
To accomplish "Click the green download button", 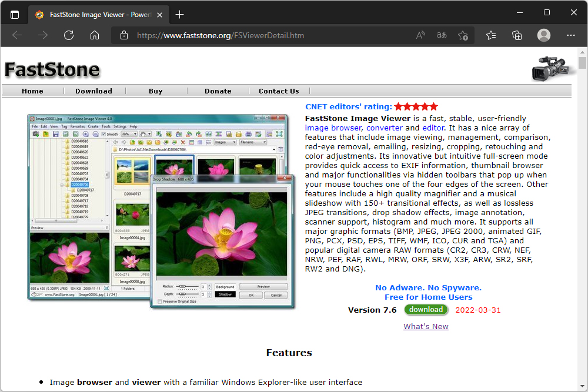I will pos(426,310).
